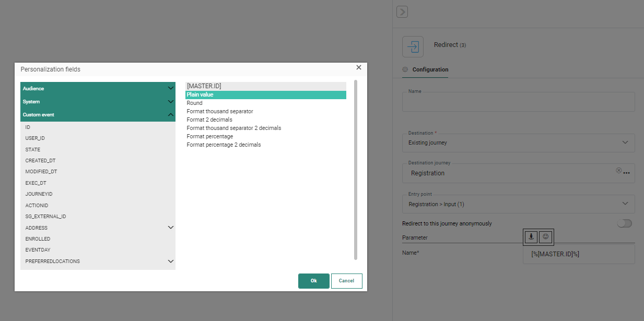Expand the ADDRESS field
644x321 pixels.
click(170, 228)
